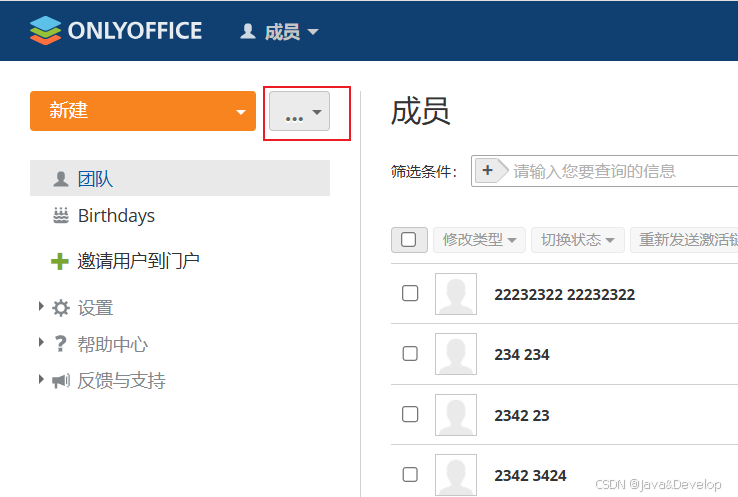Screen dimensions: 738x497
Task: Open member name 2342 3424
Action: point(530,476)
